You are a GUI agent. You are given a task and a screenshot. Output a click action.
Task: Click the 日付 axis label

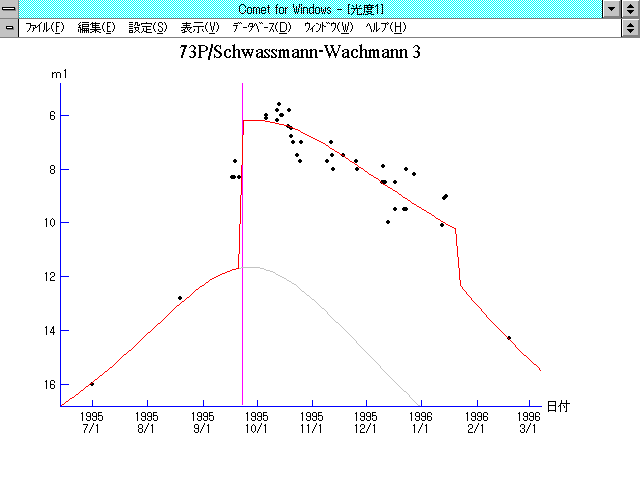(557, 405)
